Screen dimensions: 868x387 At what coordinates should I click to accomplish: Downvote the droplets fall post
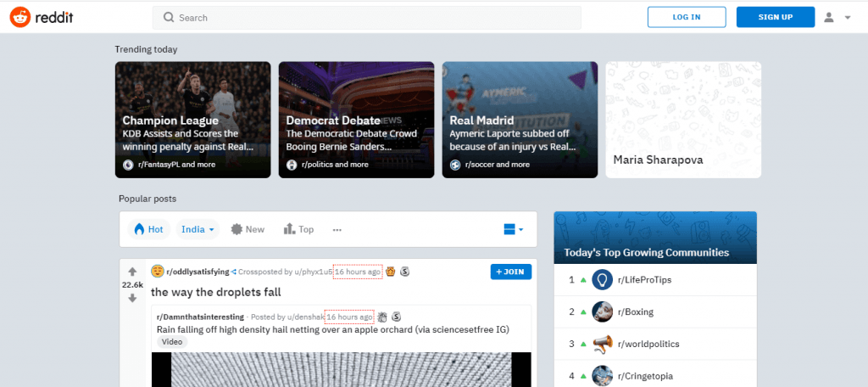tap(132, 298)
